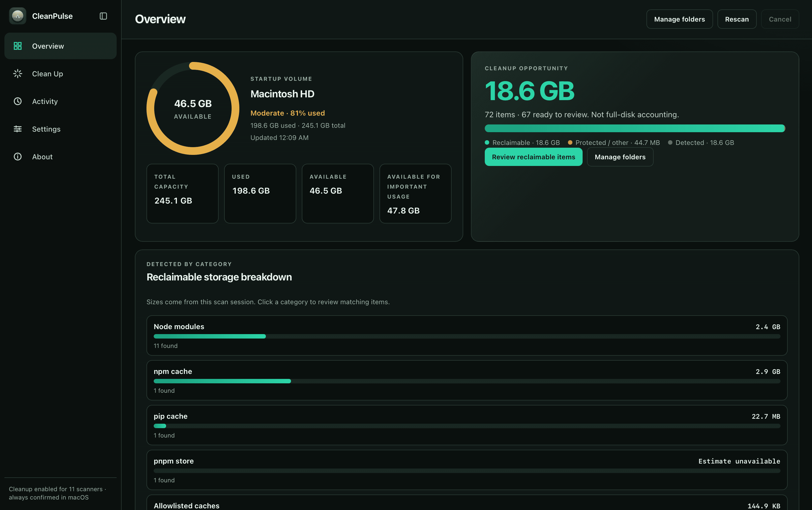The height and width of the screenshot is (510, 812).
Task: Click the '2.4 GB' Node modules size
Action: tap(768, 327)
